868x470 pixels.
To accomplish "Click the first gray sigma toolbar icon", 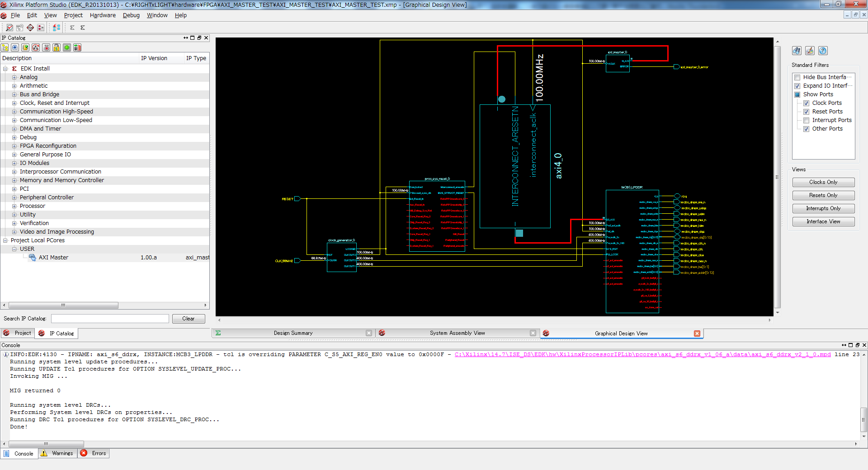I will [x=72, y=28].
